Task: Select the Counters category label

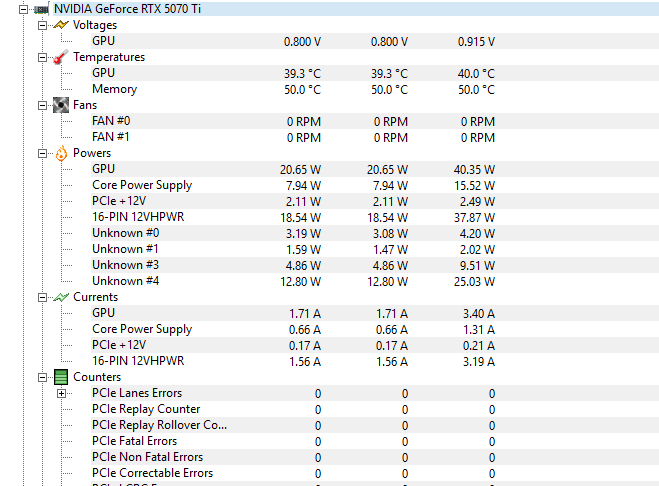Action: [x=97, y=377]
